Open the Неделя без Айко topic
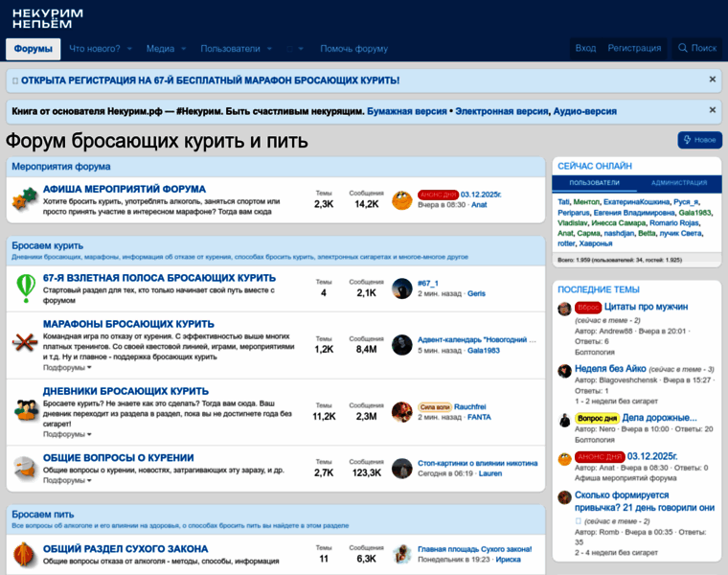 (610, 369)
